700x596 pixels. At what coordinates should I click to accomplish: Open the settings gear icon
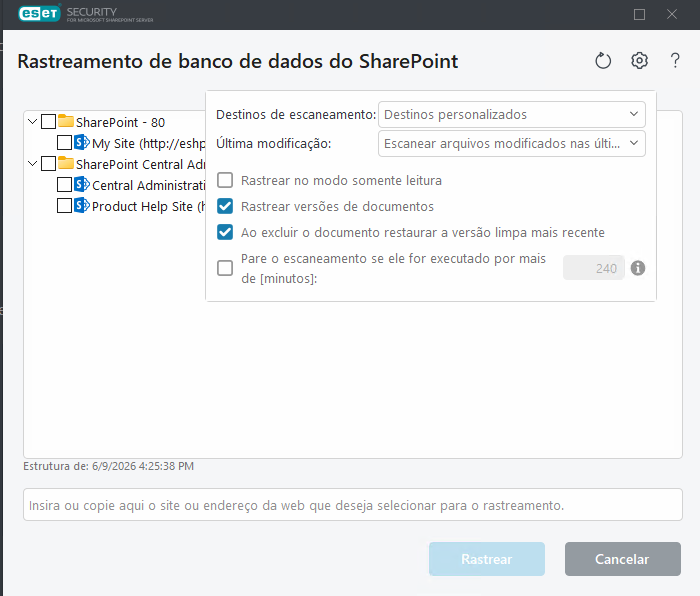click(x=639, y=60)
